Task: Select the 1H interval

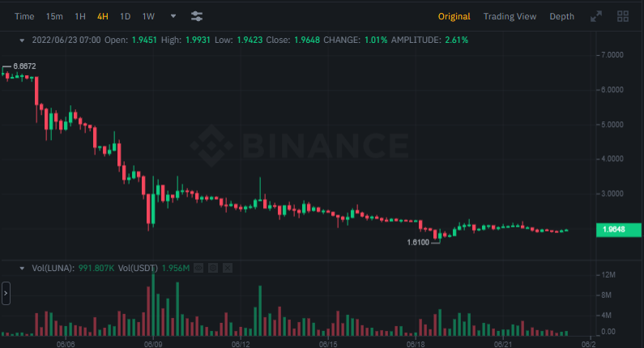Action: tap(80, 16)
